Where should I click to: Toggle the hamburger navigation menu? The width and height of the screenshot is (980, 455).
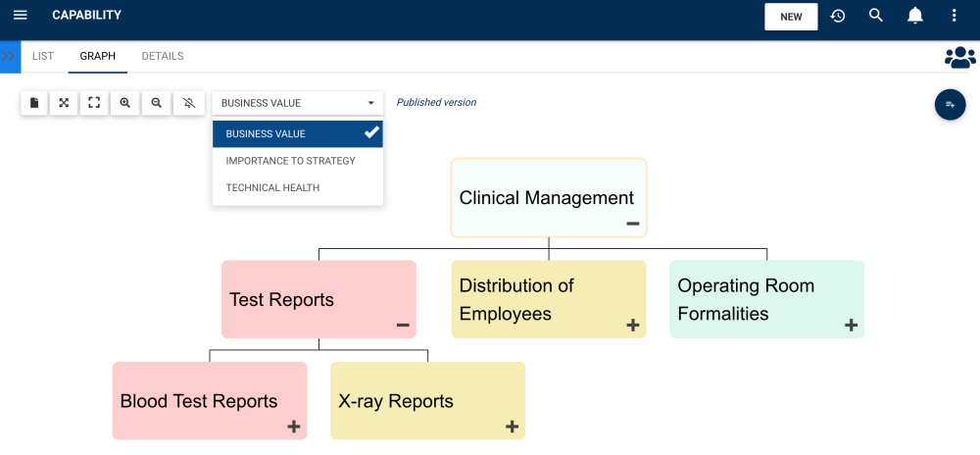[x=21, y=16]
